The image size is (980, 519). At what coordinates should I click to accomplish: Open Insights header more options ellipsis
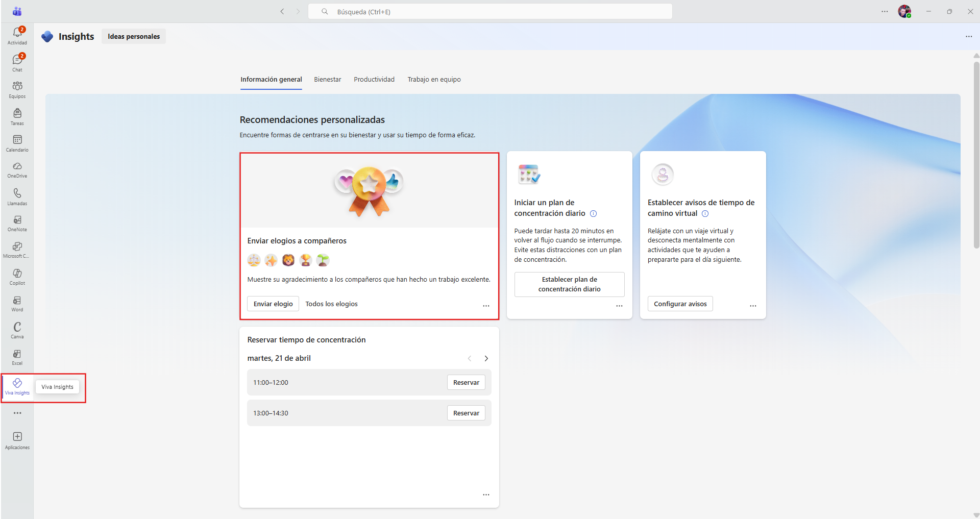[x=969, y=36]
